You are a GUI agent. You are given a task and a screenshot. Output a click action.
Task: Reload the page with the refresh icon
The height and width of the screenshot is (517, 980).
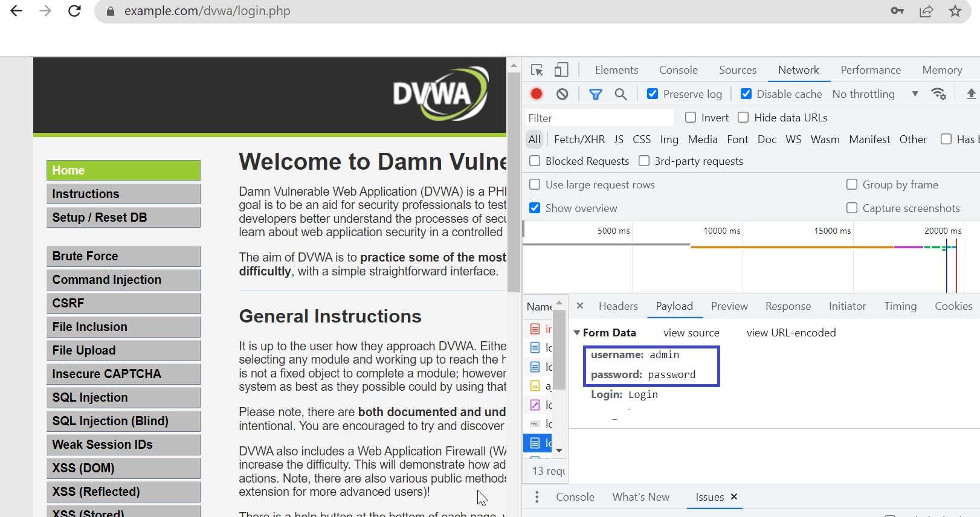tap(74, 11)
